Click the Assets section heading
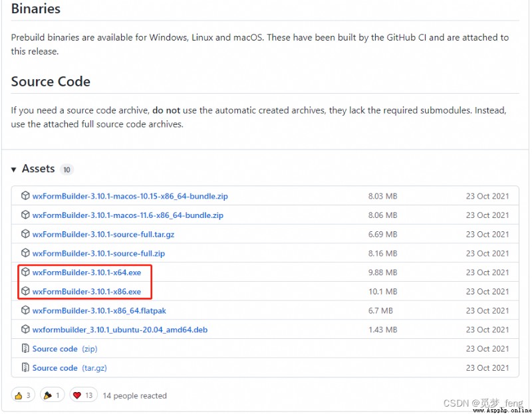 tap(39, 169)
